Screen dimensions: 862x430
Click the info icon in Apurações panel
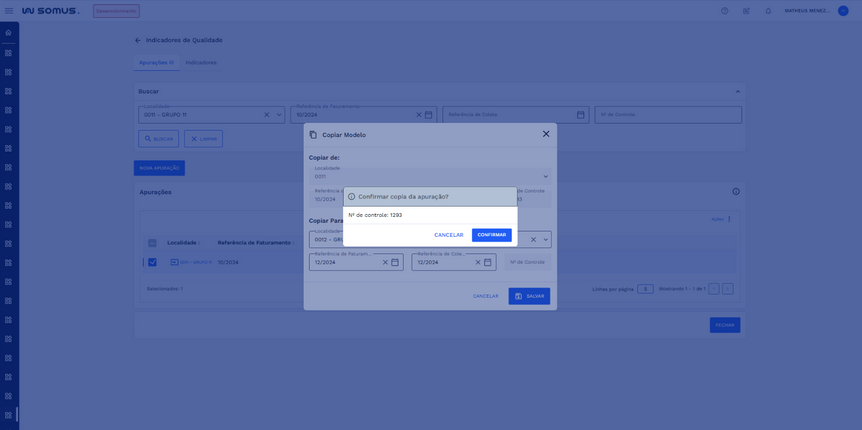pyautogui.click(x=736, y=192)
